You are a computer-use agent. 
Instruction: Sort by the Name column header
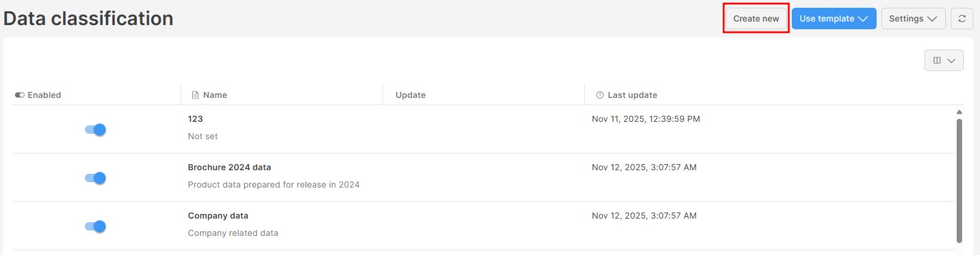[215, 95]
